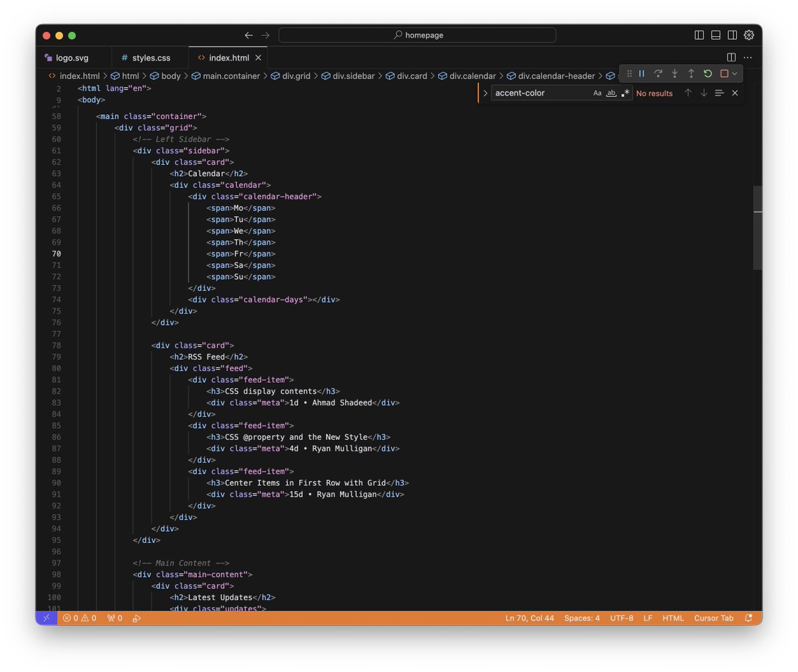Image resolution: width=798 pixels, height=672 pixels.
Task: Grab the debug toolbar drag handle
Action: [x=629, y=74]
